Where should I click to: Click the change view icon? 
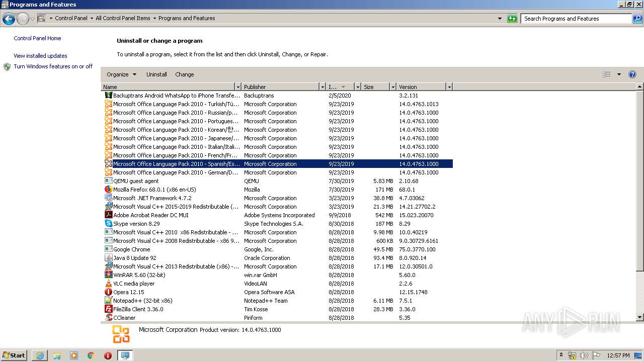(x=607, y=74)
